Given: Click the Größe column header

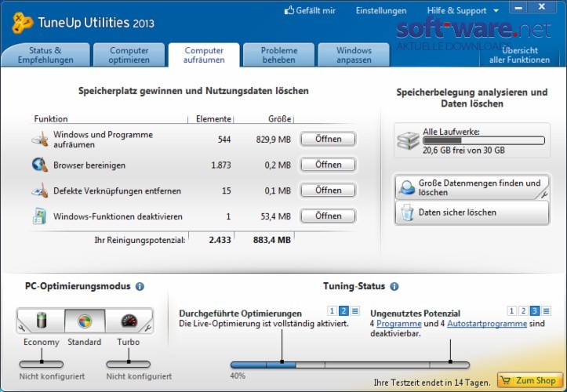Looking at the screenshot, I should click(279, 119).
